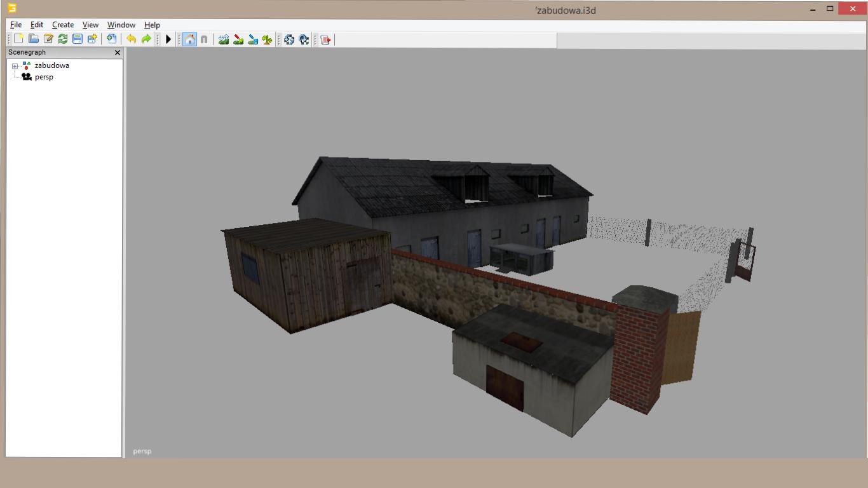Choose the terrain paint brush icon
This screenshot has height=488, width=868.
coord(238,39)
